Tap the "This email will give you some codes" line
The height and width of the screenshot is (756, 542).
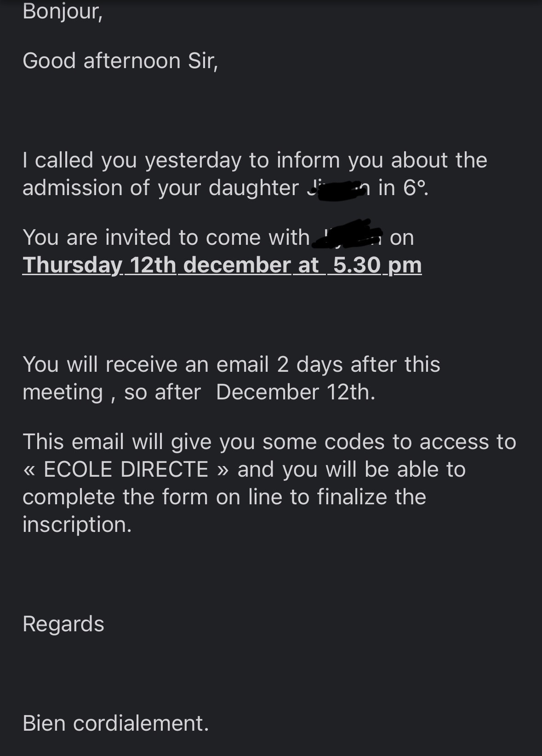[x=204, y=442]
